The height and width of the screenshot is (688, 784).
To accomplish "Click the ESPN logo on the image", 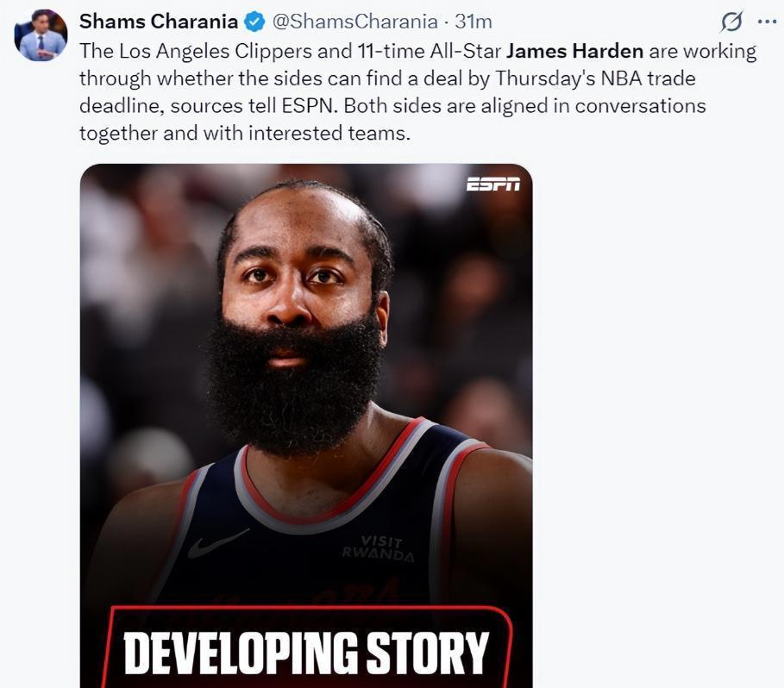I will pos(493,185).
